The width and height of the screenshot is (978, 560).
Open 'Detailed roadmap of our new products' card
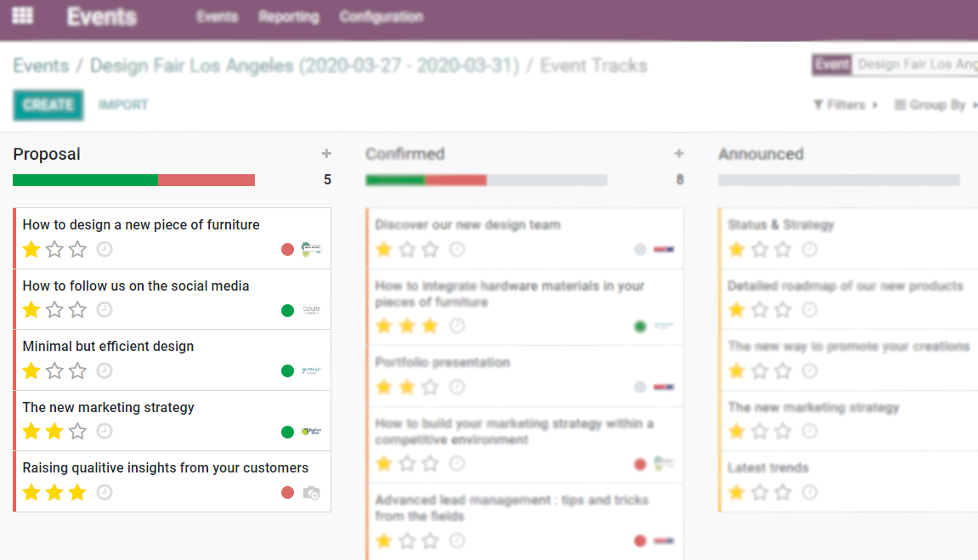[848, 299]
